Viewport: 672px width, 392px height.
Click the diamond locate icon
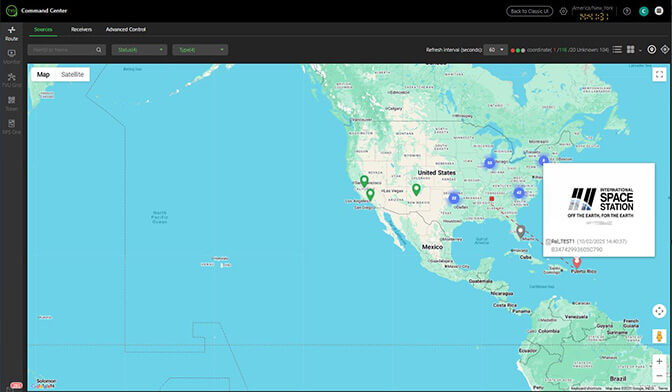pos(665,50)
